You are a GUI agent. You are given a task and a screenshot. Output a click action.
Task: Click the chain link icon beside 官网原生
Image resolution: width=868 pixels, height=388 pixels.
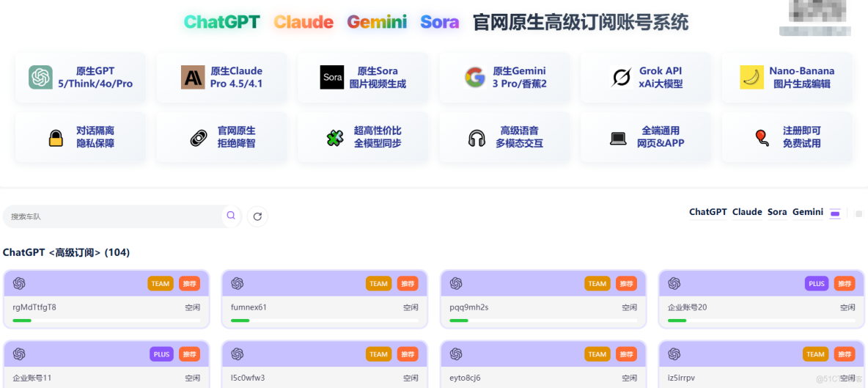pos(198,138)
